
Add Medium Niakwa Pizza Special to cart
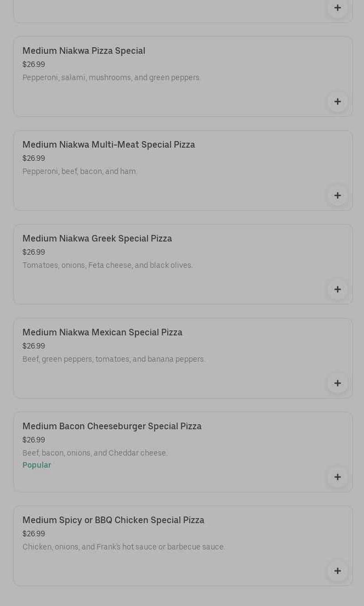pyautogui.click(x=337, y=102)
